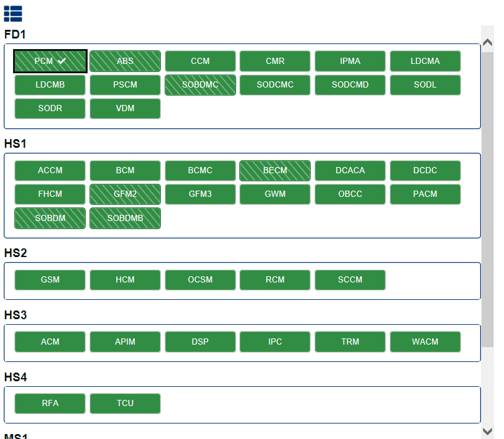Select the CCM module in FD1
The image size is (504, 439).
[x=200, y=61]
